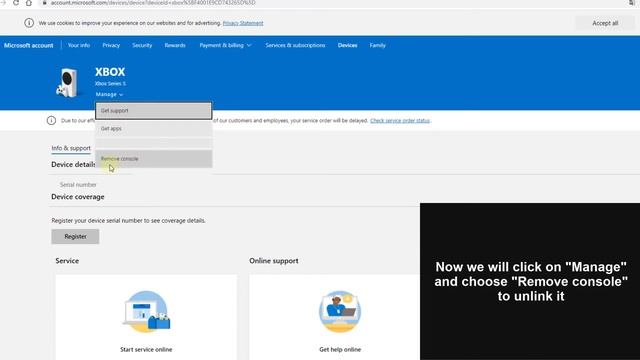Click the Device coverage heading

click(78, 197)
